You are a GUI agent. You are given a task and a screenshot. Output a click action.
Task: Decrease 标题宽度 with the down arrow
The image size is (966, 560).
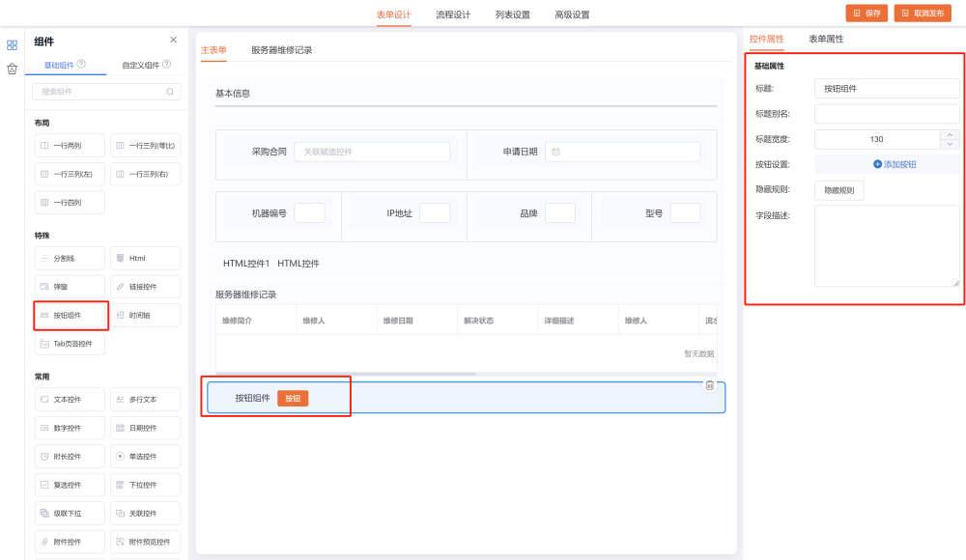pos(950,144)
